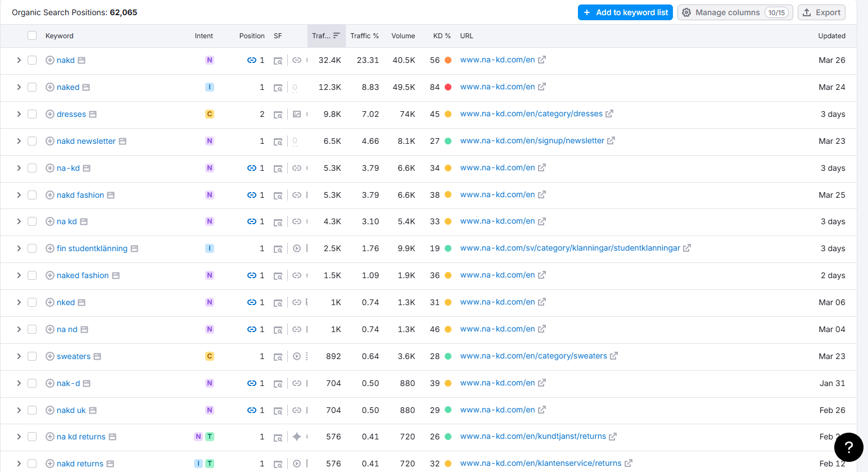Sort by the Traffic % column header
Screen dimensions: 868x472
[364, 36]
